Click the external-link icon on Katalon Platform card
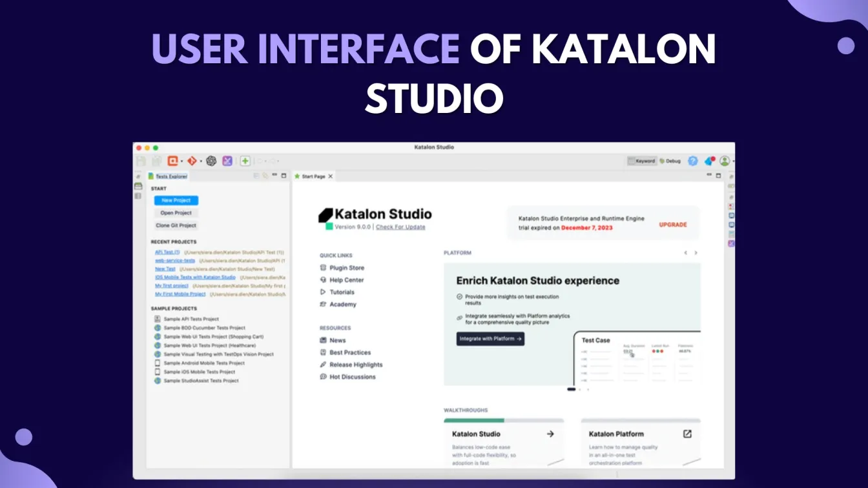 [687, 434]
